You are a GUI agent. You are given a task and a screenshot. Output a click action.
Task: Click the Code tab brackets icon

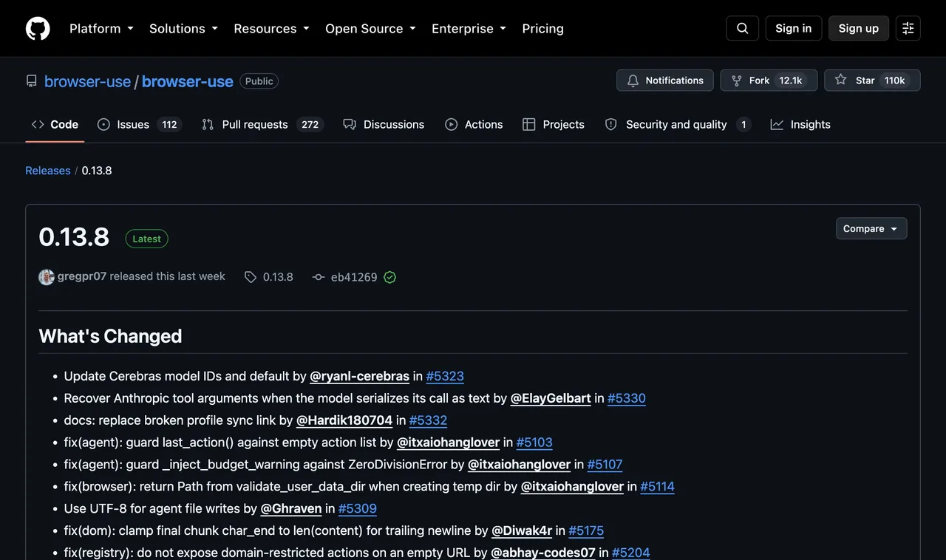pyautogui.click(x=38, y=124)
